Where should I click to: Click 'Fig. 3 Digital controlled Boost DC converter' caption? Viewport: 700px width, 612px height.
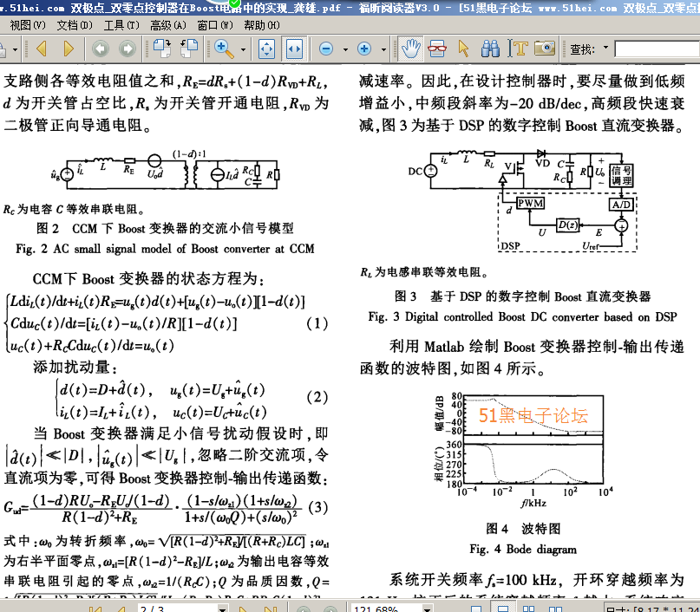coord(523,316)
